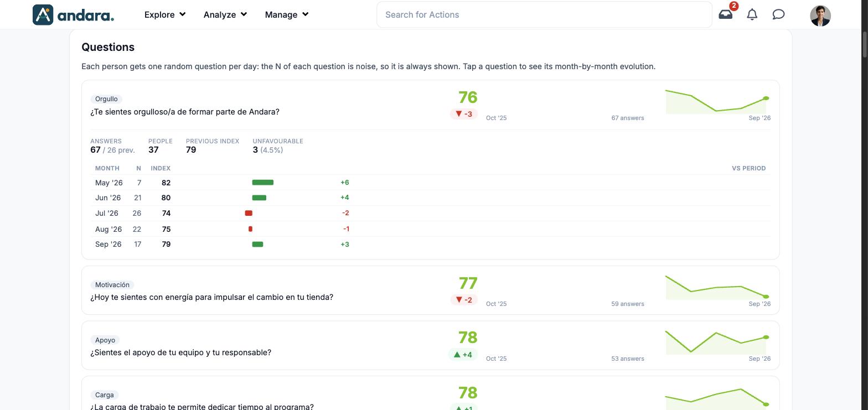The width and height of the screenshot is (868, 410).
Task: Click the Carga sparkline trend chart
Action: point(717,398)
